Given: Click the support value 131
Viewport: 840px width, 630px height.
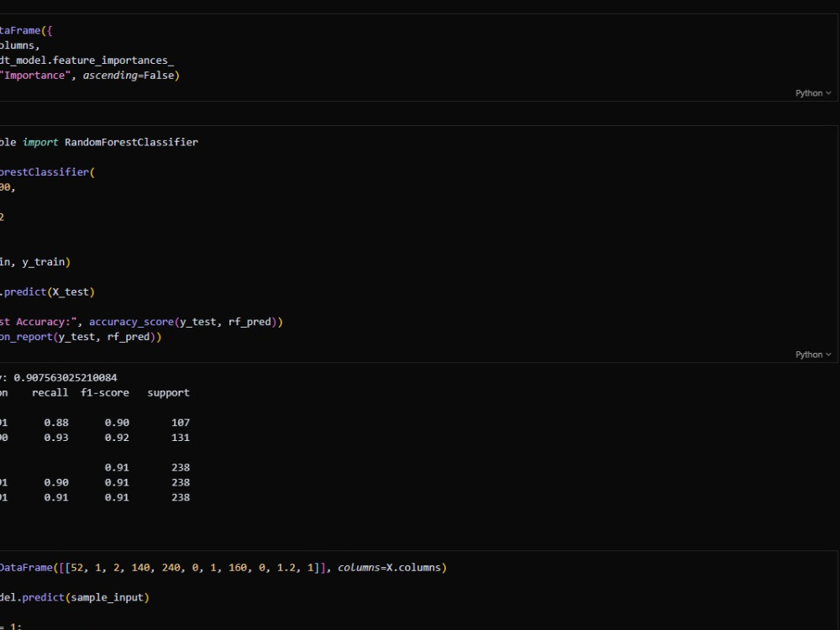Looking at the screenshot, I should [x=181, y=438].
